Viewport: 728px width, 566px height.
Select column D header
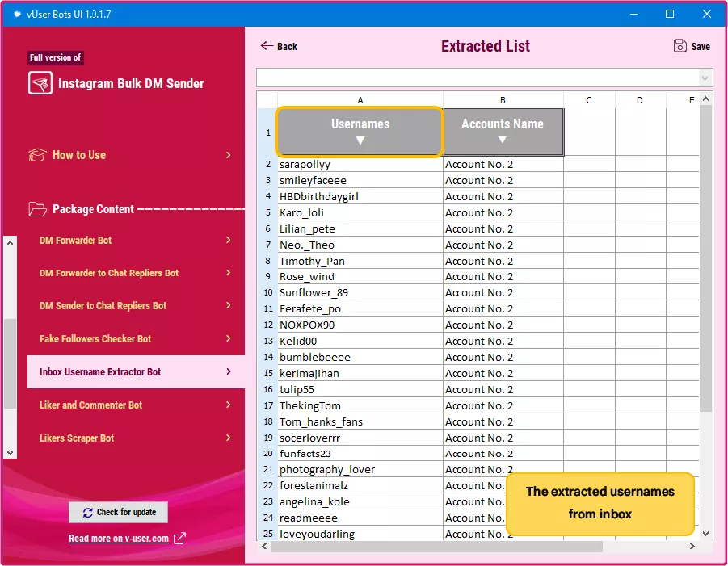pos(640,100)
